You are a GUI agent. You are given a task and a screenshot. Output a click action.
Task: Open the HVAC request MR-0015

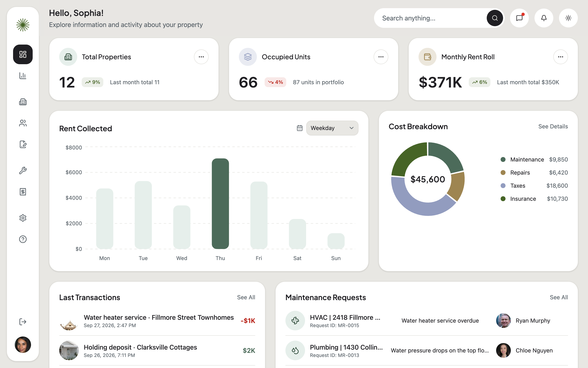pos(427,321)
